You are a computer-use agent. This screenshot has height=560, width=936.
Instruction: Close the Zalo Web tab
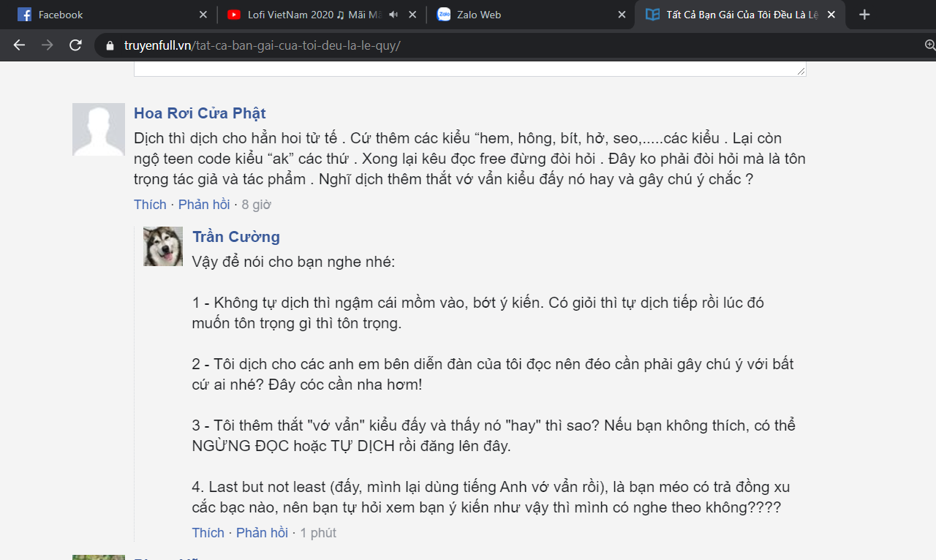click(x=622, y=15)
